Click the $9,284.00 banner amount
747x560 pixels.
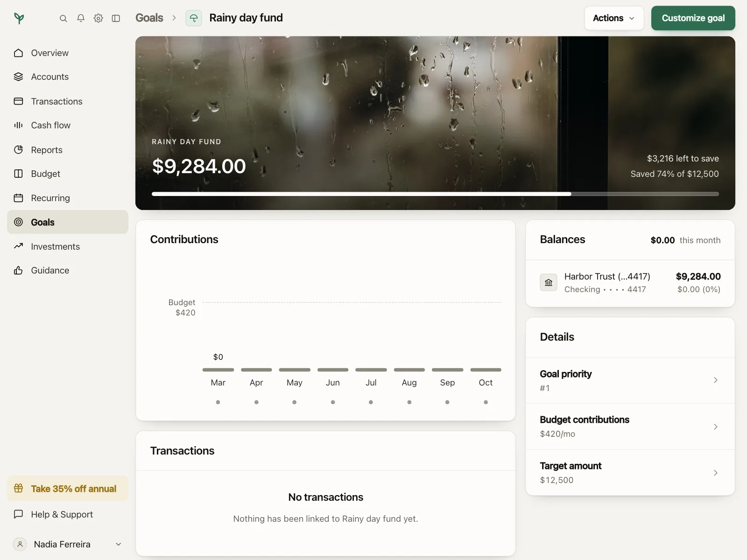tap(199, 166)
